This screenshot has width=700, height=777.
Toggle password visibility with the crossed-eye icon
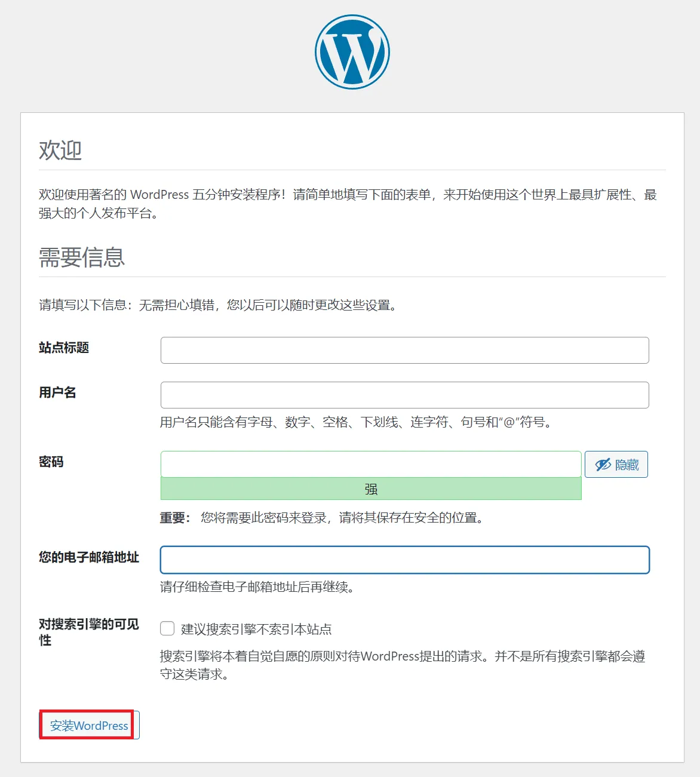click(x=616, y=465)
